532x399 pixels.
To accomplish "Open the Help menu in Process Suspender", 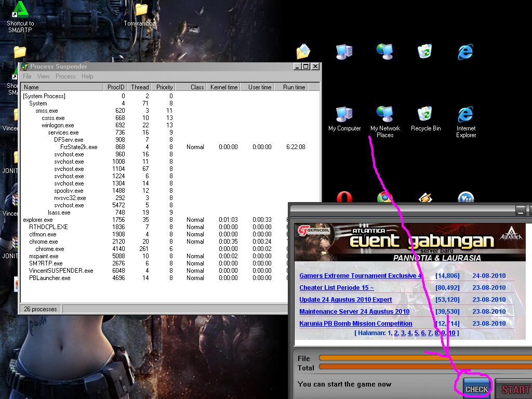I will coord(87,76).
